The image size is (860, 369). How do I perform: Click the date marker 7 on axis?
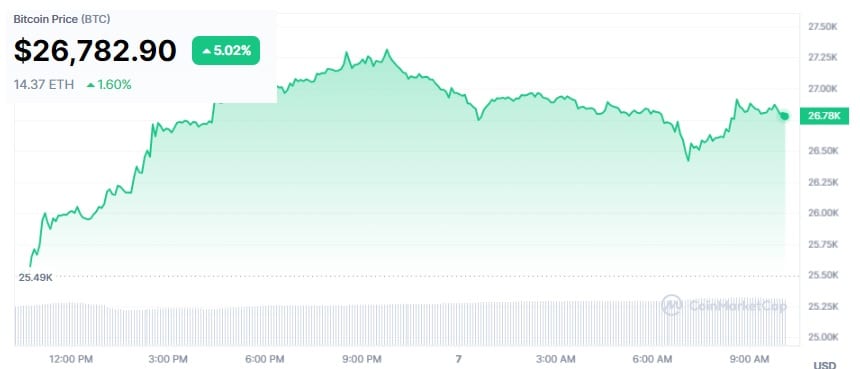tap(459, 360)
